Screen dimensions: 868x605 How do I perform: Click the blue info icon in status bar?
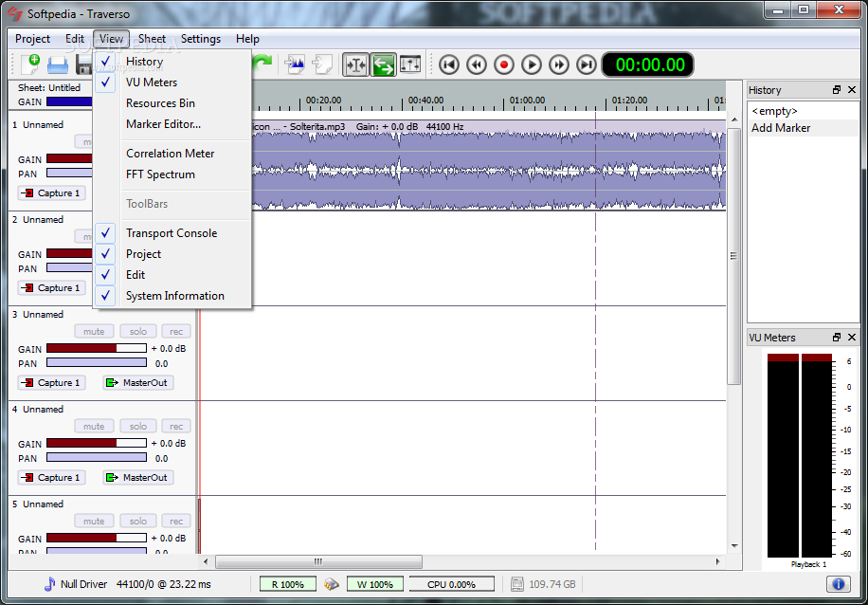point(838,584)
